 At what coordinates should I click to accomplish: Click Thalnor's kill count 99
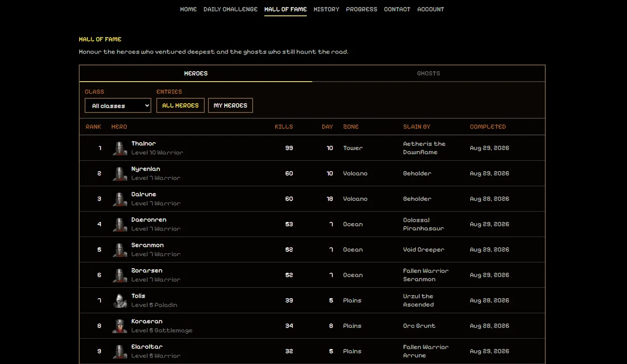point(289,148)
